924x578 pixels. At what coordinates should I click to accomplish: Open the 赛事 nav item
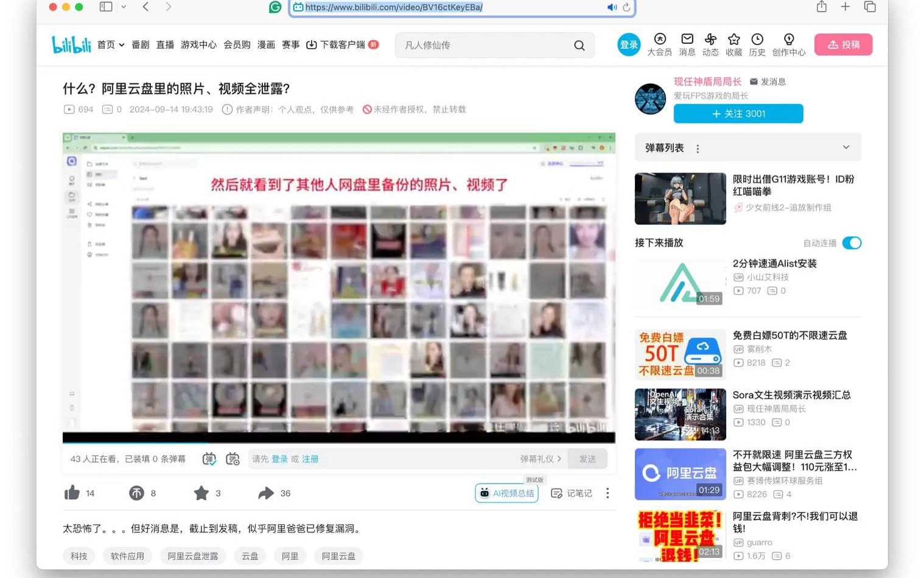[x=290, y=44]
